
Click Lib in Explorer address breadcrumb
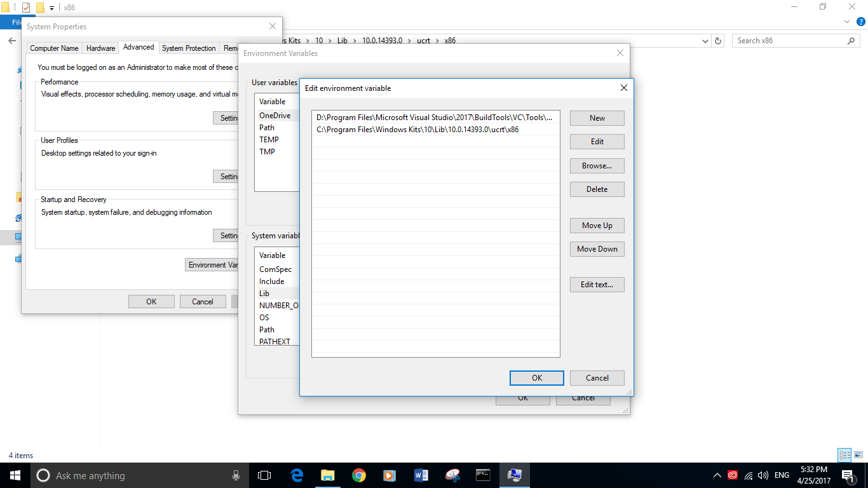[342, 41]
